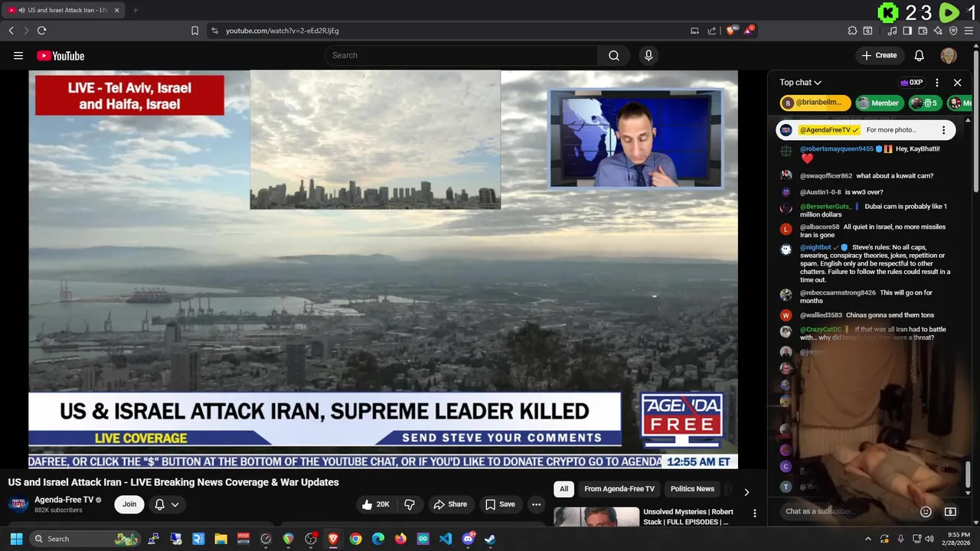Start voice search with microphone icon

[648, 55]
